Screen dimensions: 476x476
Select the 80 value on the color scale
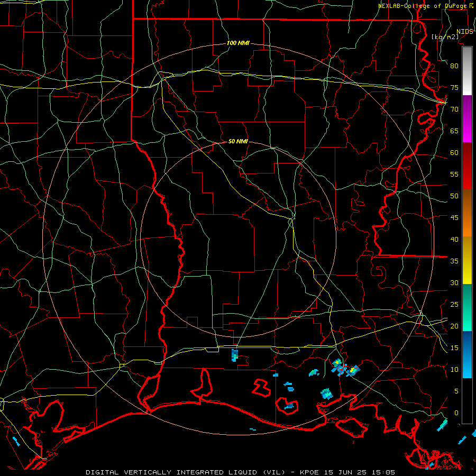(454, 66)
